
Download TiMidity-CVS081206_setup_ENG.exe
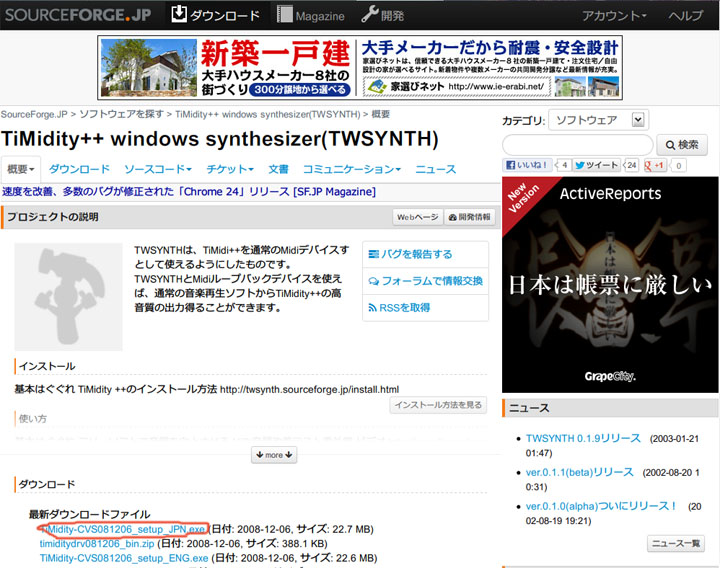(x=124, y=558)
